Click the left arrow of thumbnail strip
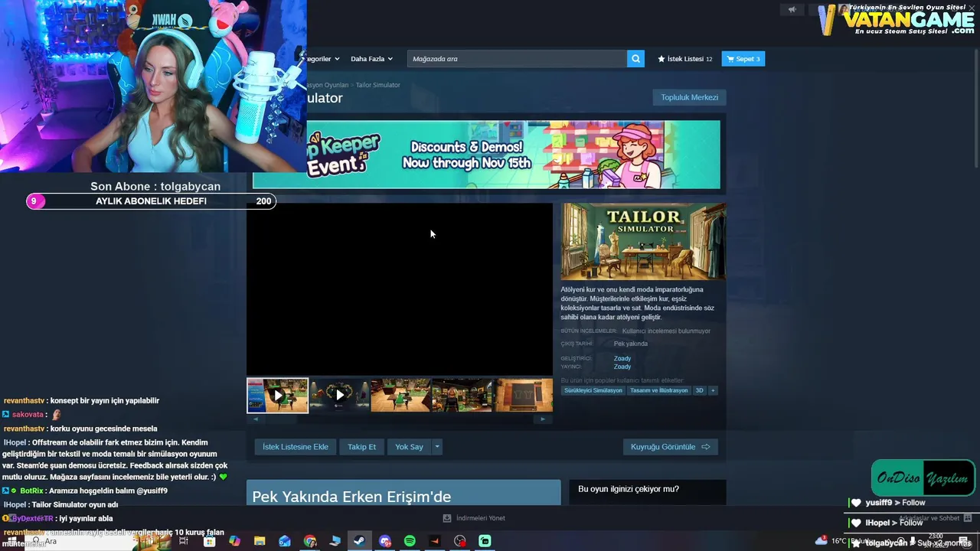Viewport: 980px width, 551px height. point(256,419)
